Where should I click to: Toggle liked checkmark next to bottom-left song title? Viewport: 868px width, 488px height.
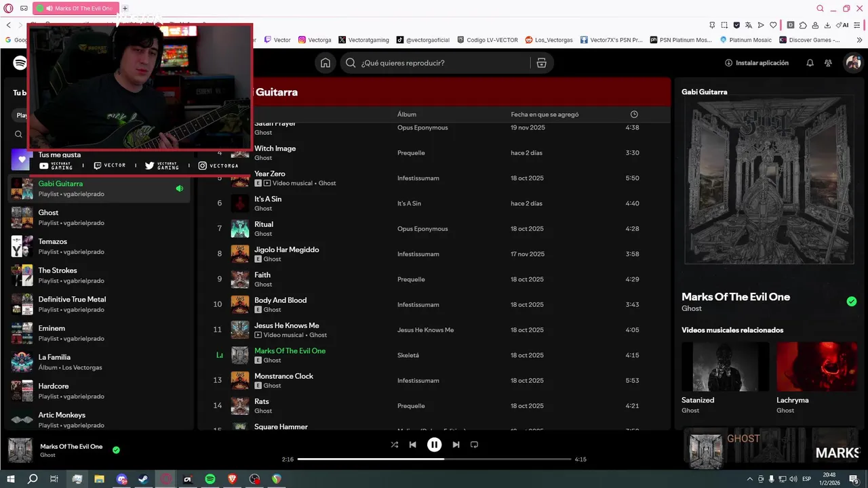point(116,450)
